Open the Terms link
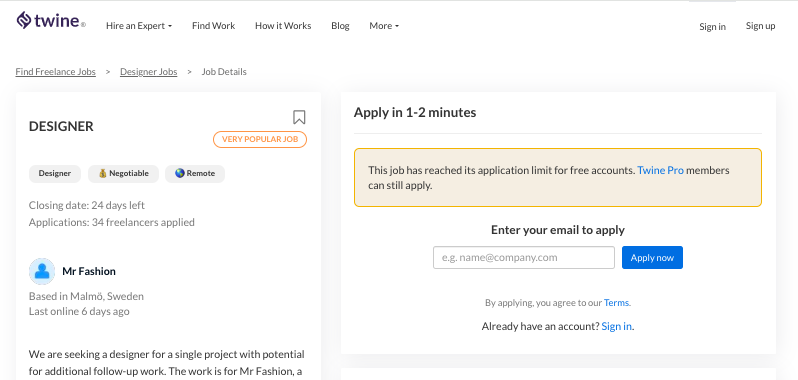798x380 pixels. [616, 303]
